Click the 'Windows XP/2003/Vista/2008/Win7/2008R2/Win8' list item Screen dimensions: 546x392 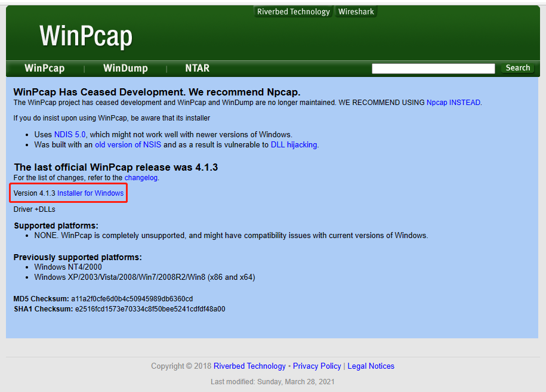click(x=144, y=277)
